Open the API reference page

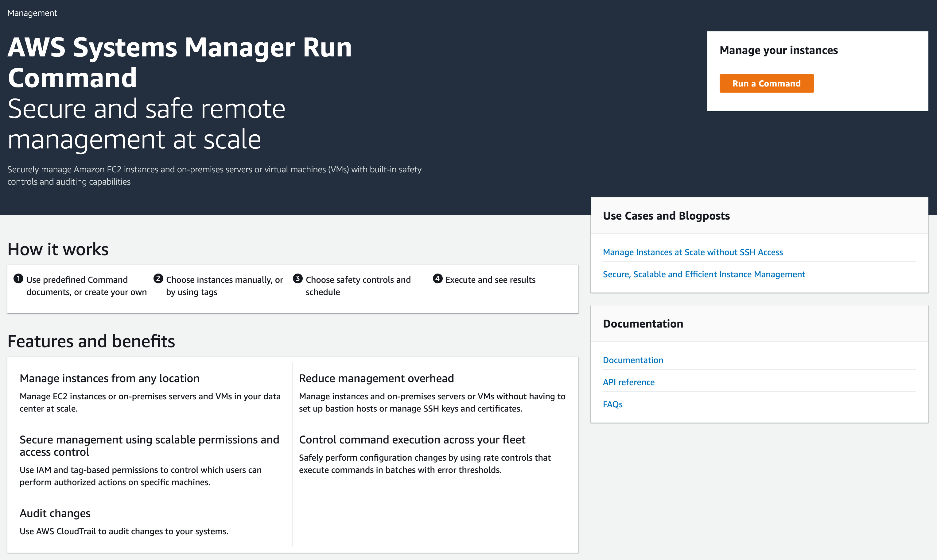coord(628,382)
